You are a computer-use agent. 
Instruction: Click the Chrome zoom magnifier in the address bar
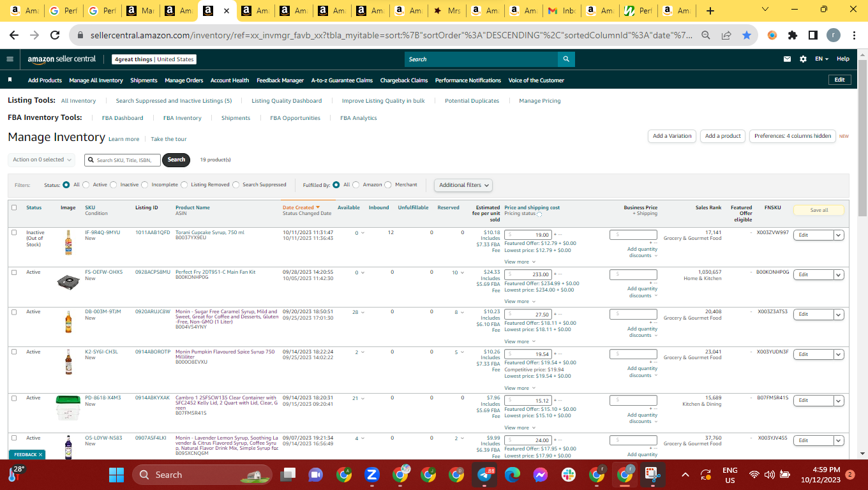coord(705,36)
